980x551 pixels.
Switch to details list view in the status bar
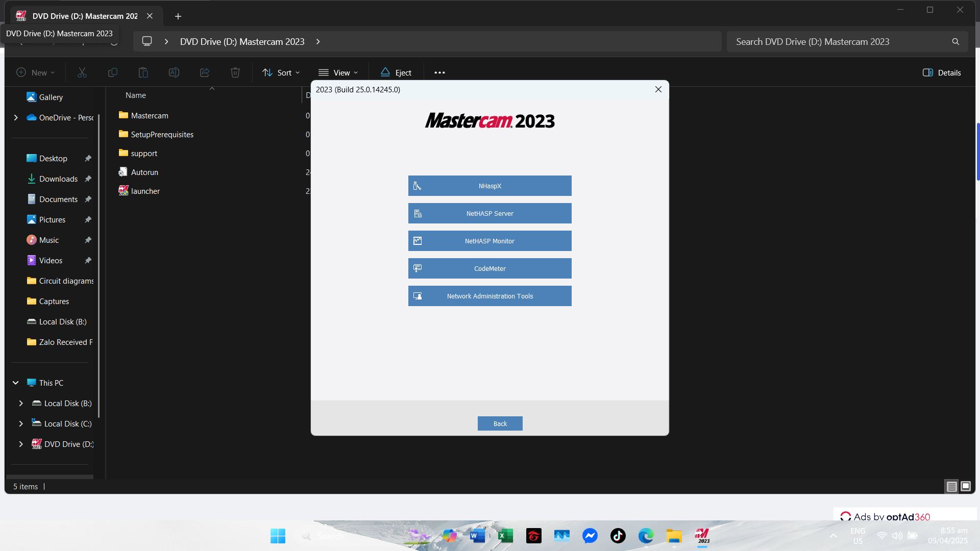[951, 486]
